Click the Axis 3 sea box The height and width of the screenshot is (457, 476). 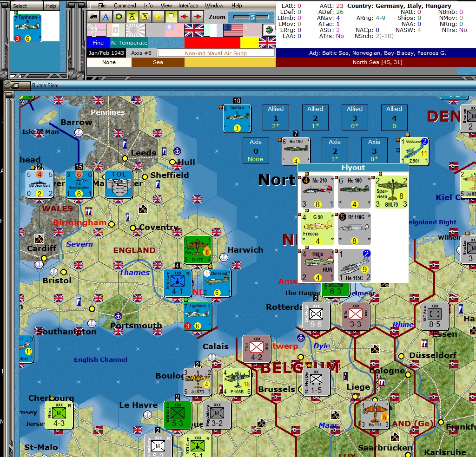click(374, 150)
